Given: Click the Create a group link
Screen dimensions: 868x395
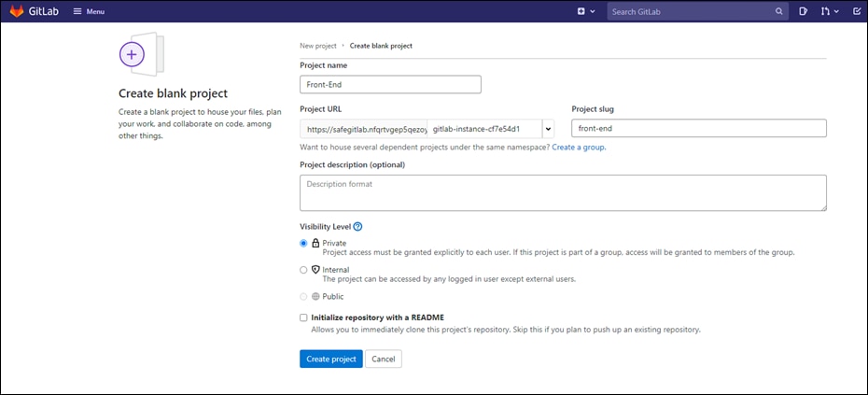Looking at the screenshot, I should coord(579,148).
